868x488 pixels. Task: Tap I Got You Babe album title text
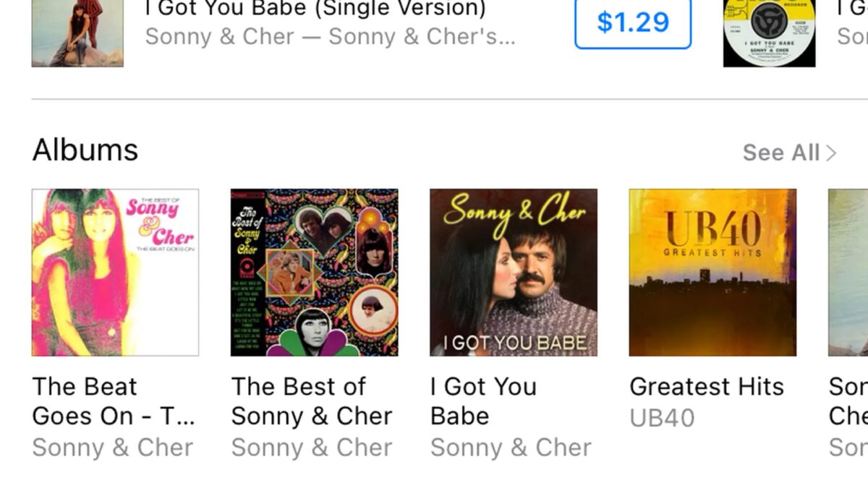[483, 401]
